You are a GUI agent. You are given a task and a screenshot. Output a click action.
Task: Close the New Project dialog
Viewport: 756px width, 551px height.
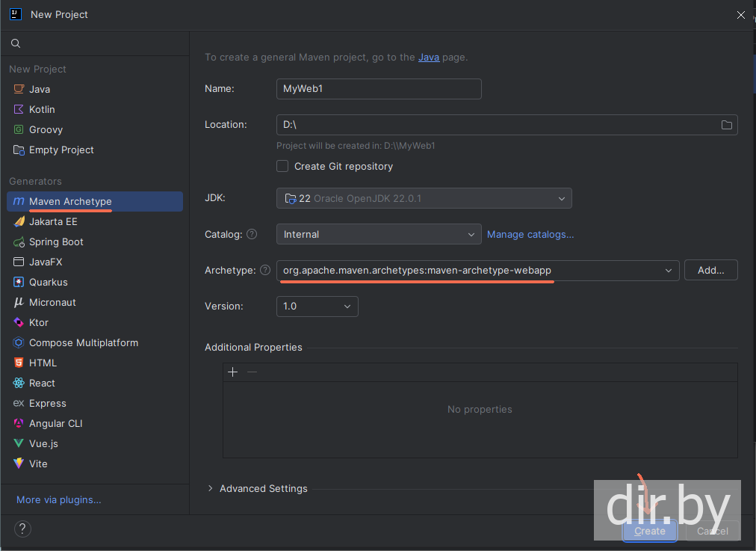click(x=740, y=15)
